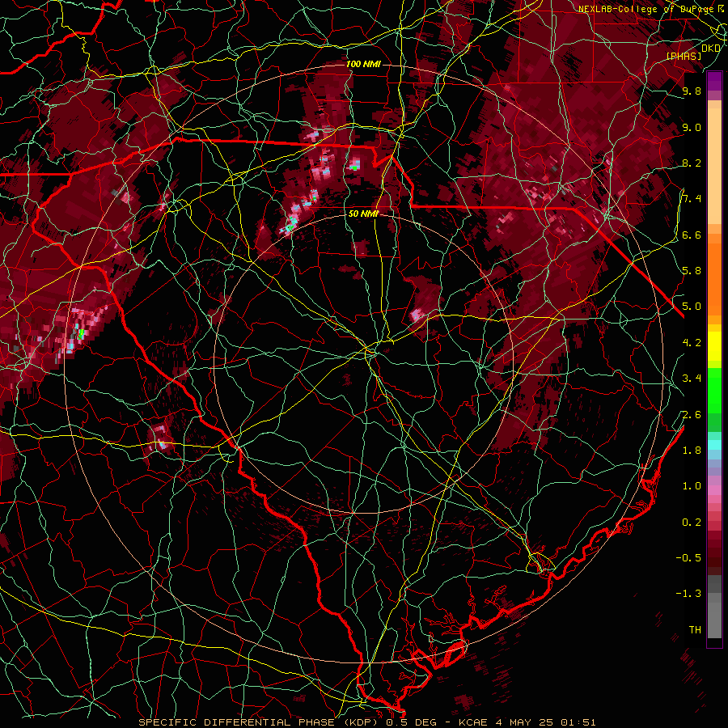The height and width of the screenshot is (728, 728).
Task: Click the yellow segment of the color bar
Action: (x=714, y=346)
